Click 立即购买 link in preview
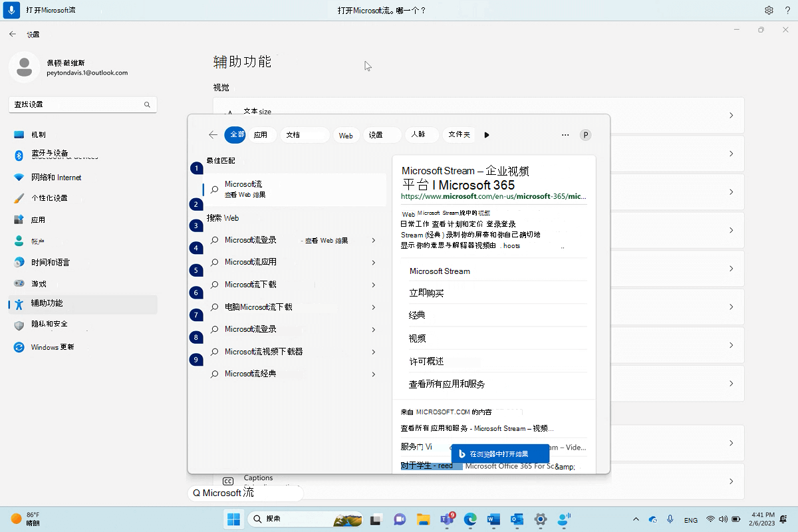Image resolution: width=798 pixels, height=532 pixels. (x=426, y=293)
